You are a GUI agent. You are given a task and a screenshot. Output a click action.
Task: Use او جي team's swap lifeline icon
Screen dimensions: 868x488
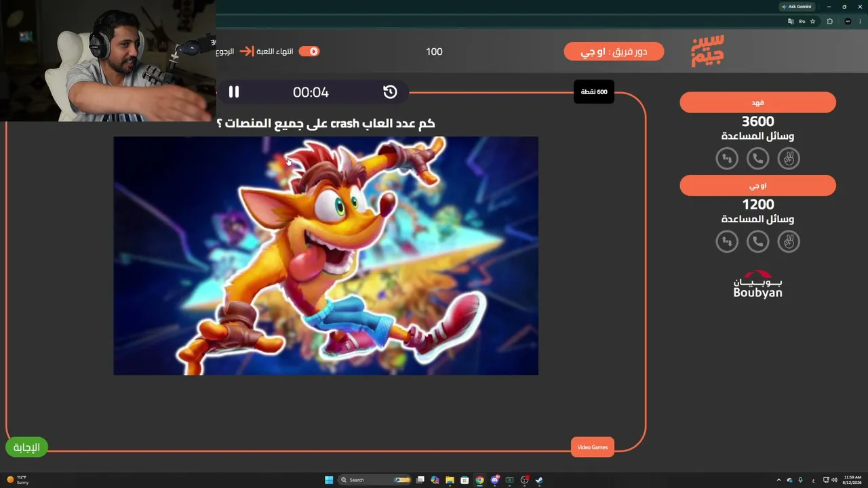pyautogui.click(x=727, y=241)
